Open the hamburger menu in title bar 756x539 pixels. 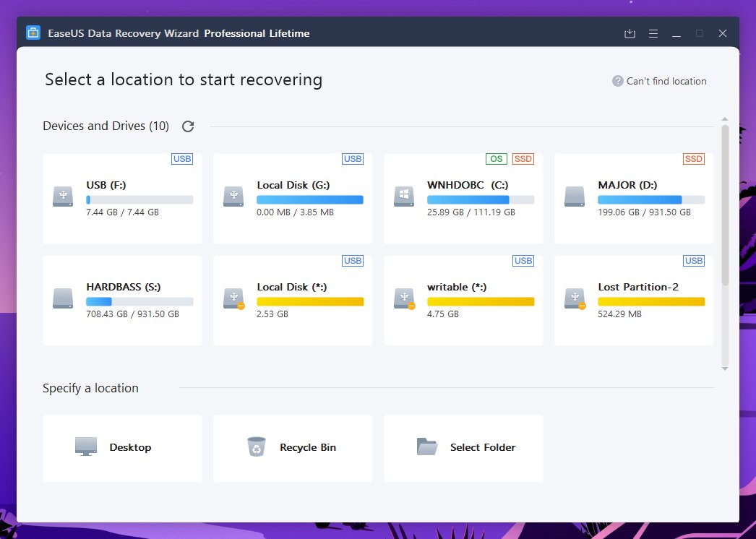point(653,33)
